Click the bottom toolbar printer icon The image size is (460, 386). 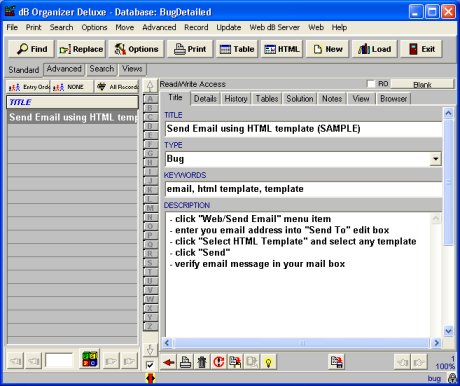[x=185, y=362]
